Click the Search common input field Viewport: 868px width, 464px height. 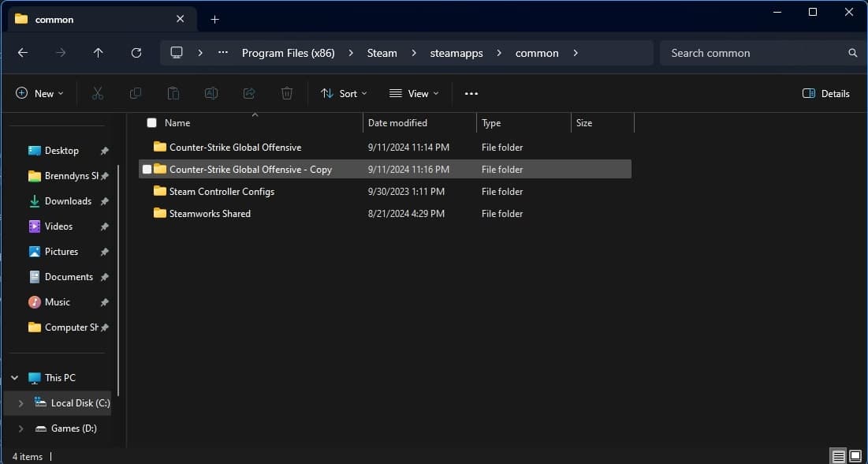point(753,53)
